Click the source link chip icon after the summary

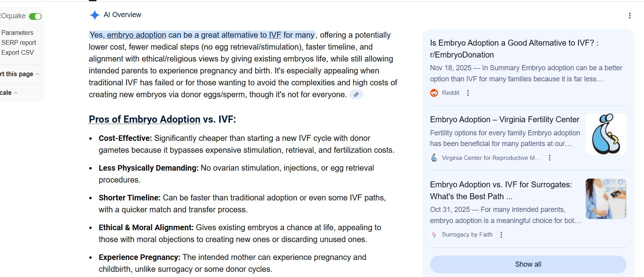click(x=356, y=94)
